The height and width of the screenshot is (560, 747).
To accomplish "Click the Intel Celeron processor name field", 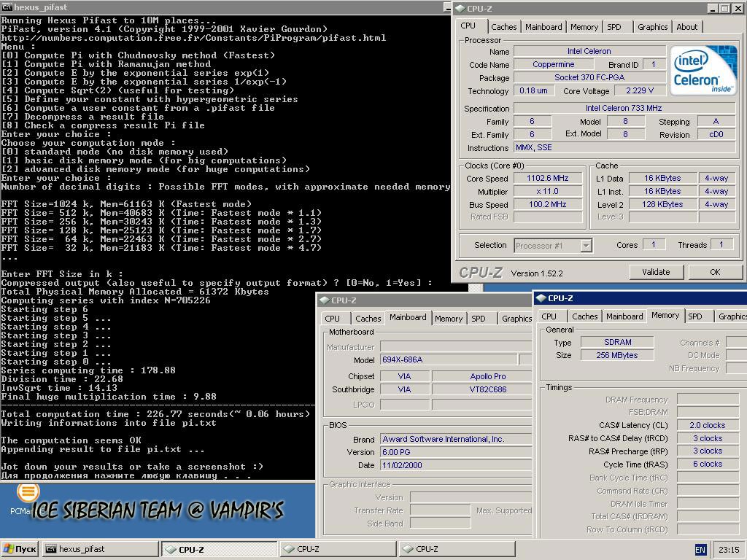I will (x=589, y=51).
